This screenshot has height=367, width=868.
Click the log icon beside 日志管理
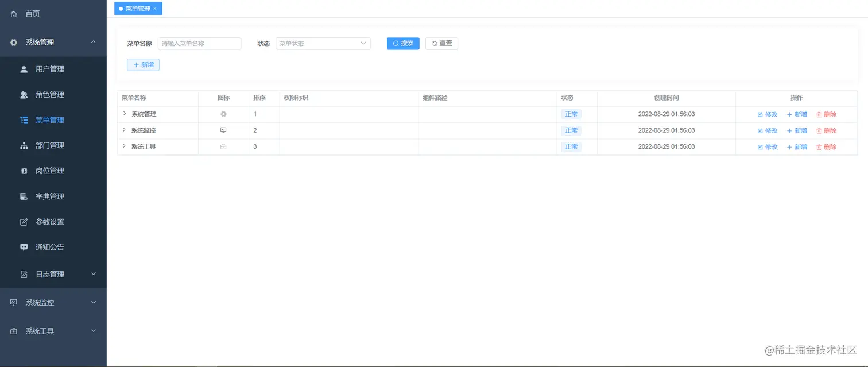pyautogui.click(x=24, y=274)
